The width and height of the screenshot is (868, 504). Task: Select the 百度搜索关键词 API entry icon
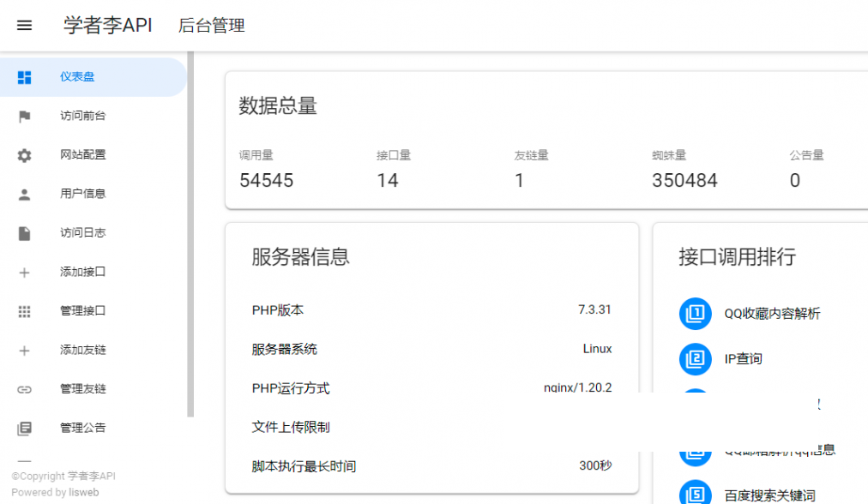pyautogui.click(x=695, y=491)
